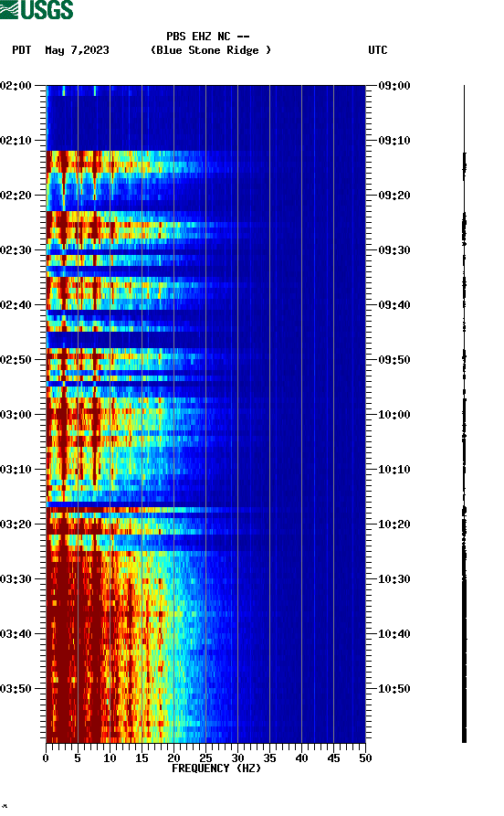Click the '10:20' UTC time label

click(x=394, y=525)
